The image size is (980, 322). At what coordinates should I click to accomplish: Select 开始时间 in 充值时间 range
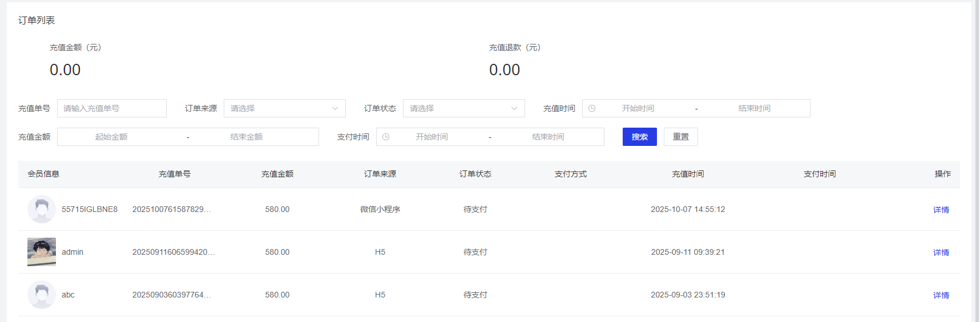click(638, 108)
